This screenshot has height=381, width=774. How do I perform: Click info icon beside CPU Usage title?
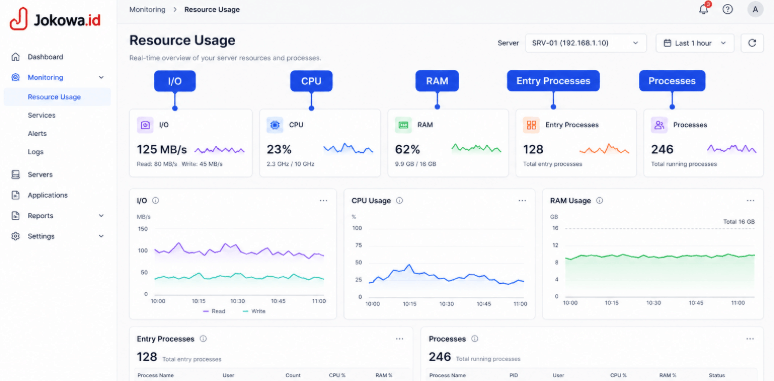[x=399, y=201]
